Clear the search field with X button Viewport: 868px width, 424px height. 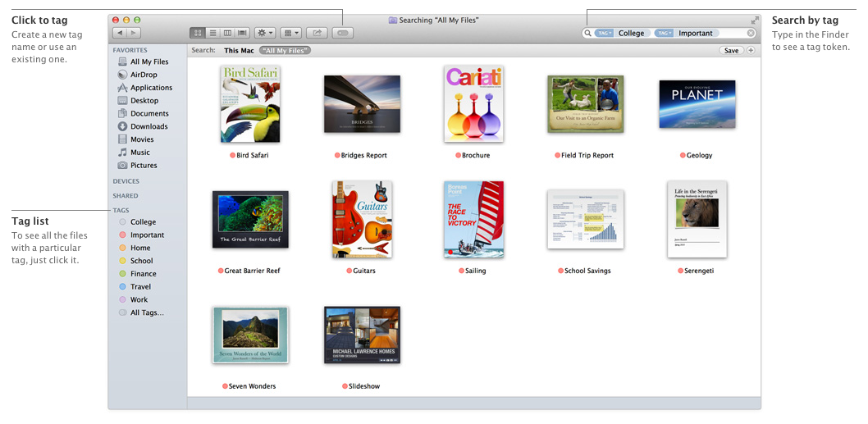[751, 33]
